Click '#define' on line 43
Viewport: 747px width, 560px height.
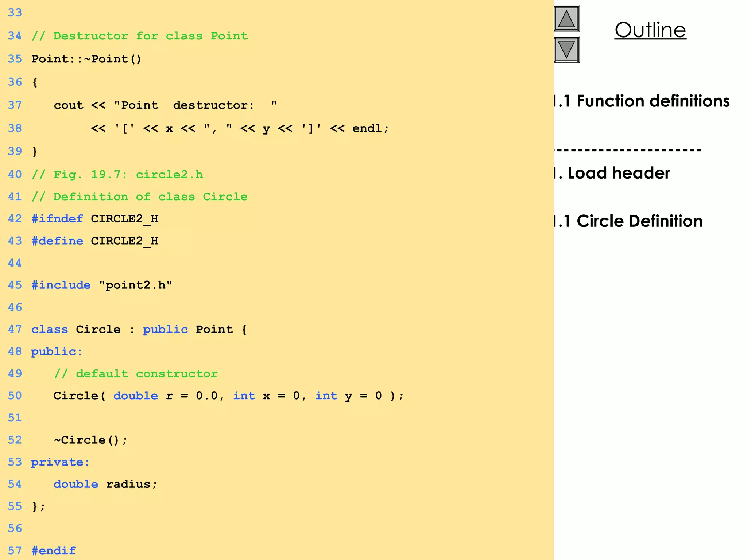(57, 241)
